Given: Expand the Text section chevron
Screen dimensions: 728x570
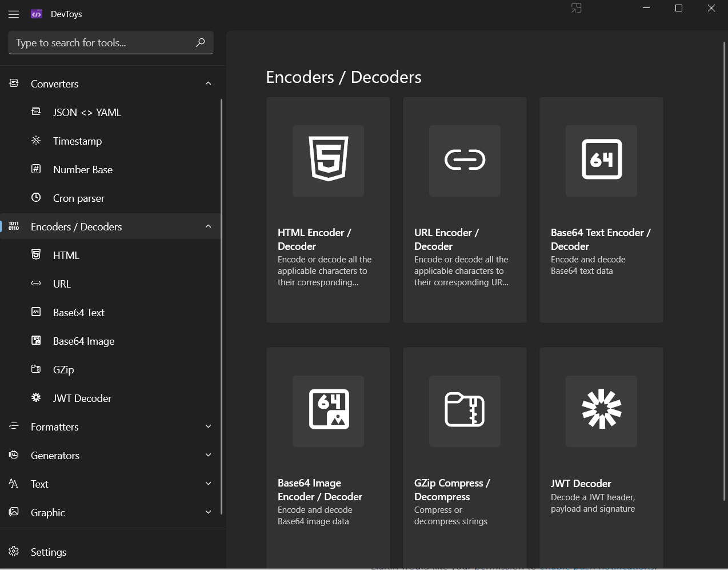Looking at the screenshot, I should tap(208, 484).
